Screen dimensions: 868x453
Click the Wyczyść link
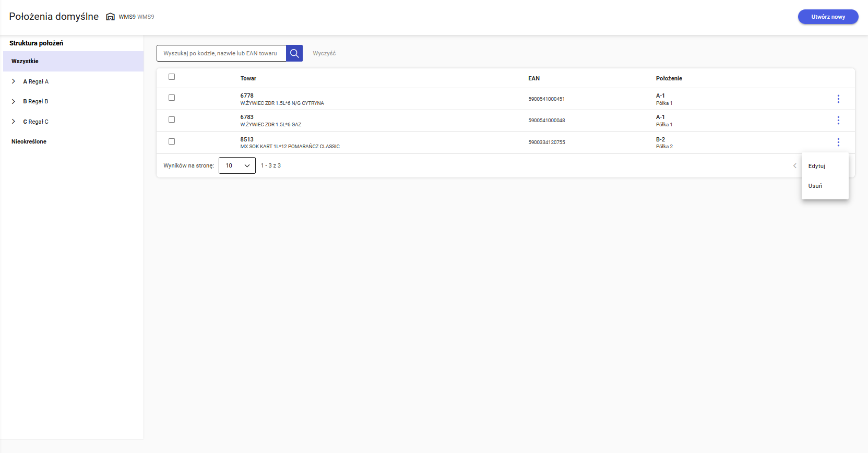point(324,53)
